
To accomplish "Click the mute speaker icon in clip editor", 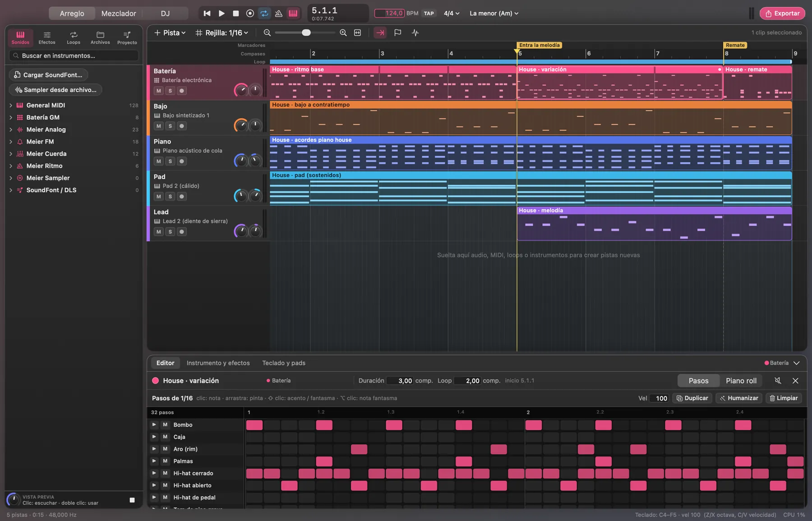I will tap(778, 381).
